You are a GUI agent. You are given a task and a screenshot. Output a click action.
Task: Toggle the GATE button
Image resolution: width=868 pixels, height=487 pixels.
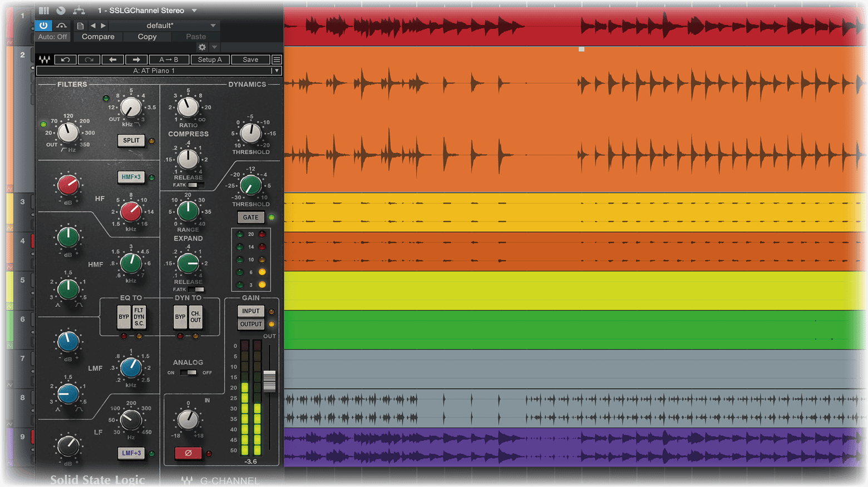pos(250,217)
